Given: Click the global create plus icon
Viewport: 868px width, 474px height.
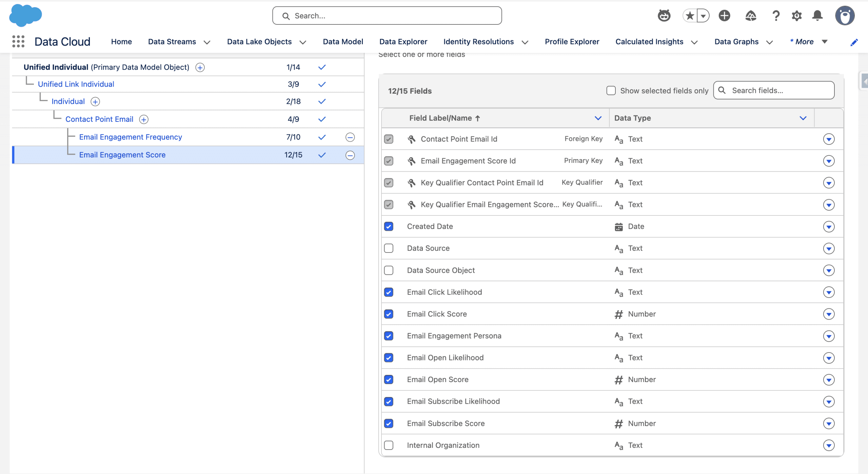Looking at the screenshot, I should [724, 16].
